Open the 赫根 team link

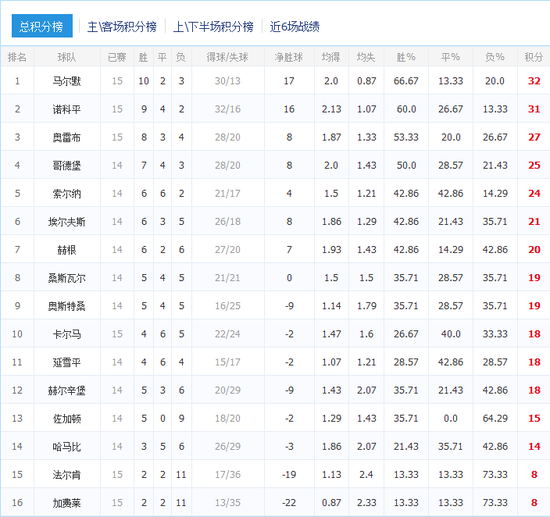click(67, 250)
